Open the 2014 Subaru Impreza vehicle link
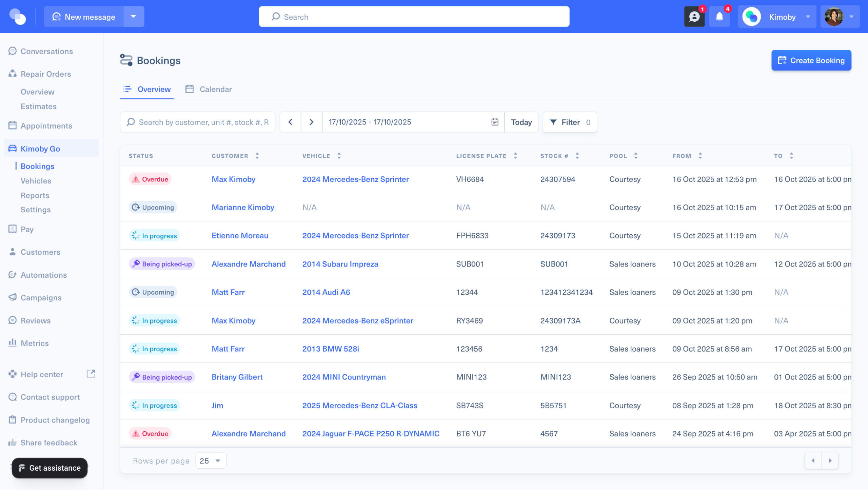Image resolution: width=868 pixels, height=490 pixels. click(x=340, y=264)
